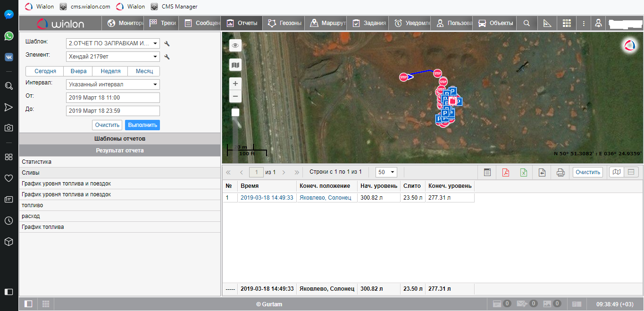Click the map zoom slider handle
The width and height of the screenshot is (644, 311).
tap(235, 112)
